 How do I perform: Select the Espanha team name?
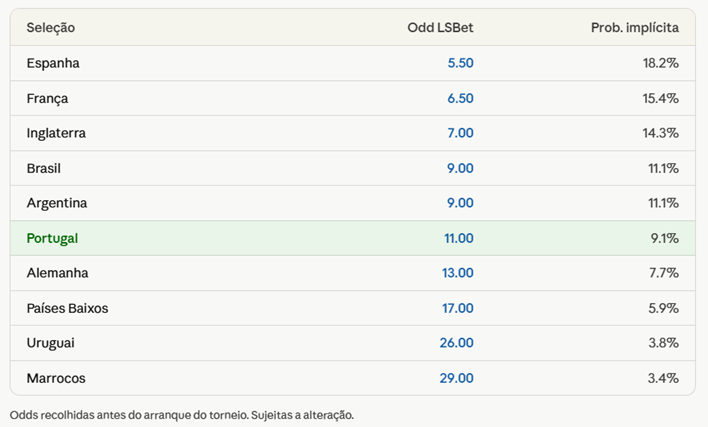click(53, 63)
